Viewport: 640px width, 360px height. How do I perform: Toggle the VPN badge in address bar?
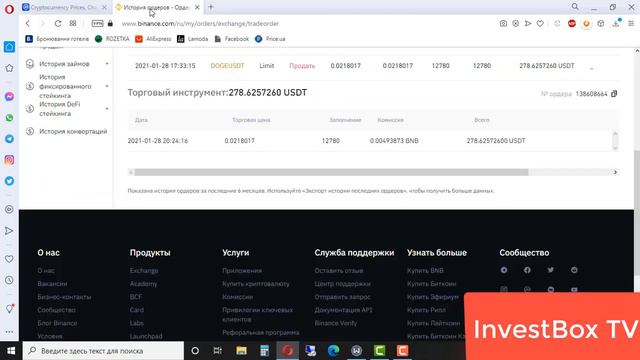click(x=97, y=24)
